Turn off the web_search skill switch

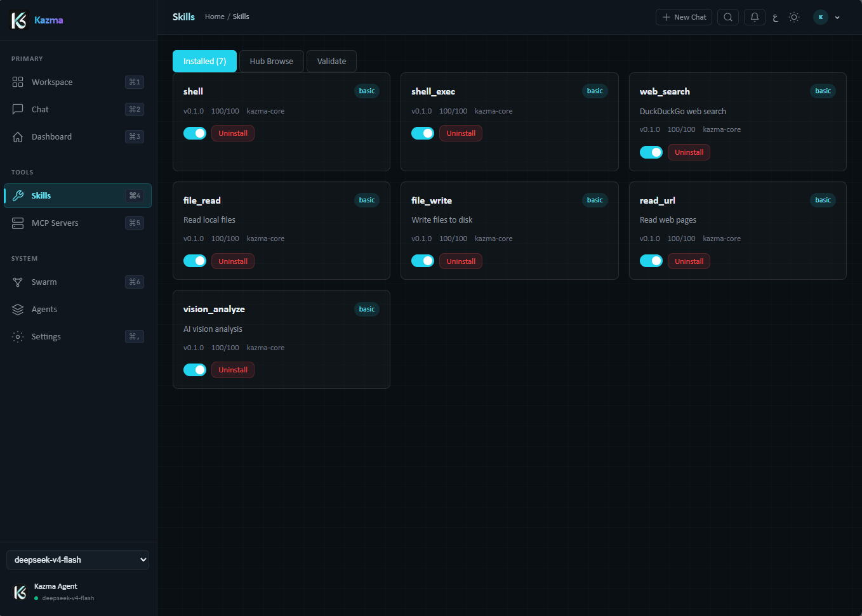pos(651,152)
